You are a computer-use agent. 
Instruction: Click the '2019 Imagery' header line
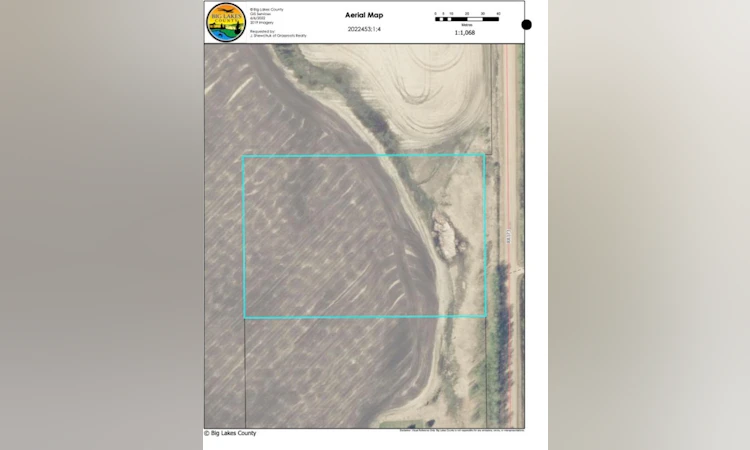[x=262, y=22]
